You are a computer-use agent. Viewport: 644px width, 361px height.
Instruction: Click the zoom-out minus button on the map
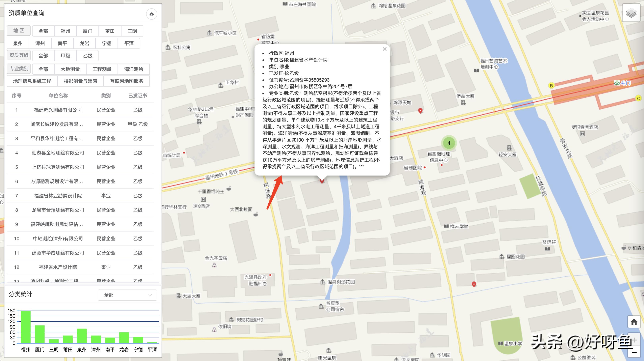[x=634, y=352]
